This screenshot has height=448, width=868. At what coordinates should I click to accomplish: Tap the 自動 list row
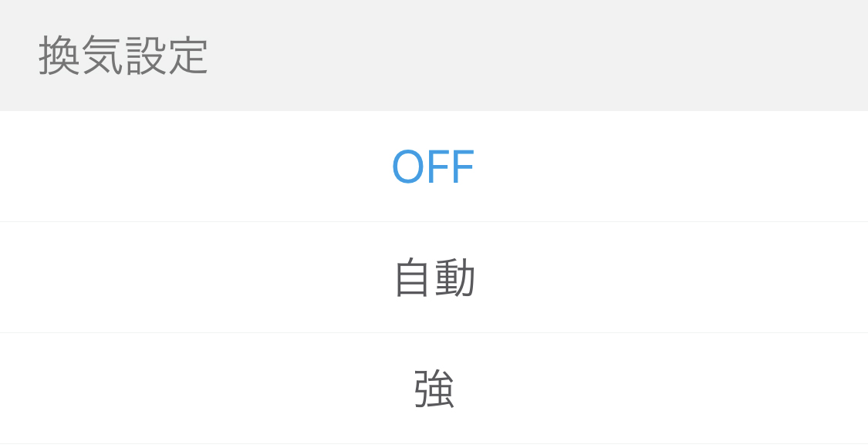[x=433, y=278]
